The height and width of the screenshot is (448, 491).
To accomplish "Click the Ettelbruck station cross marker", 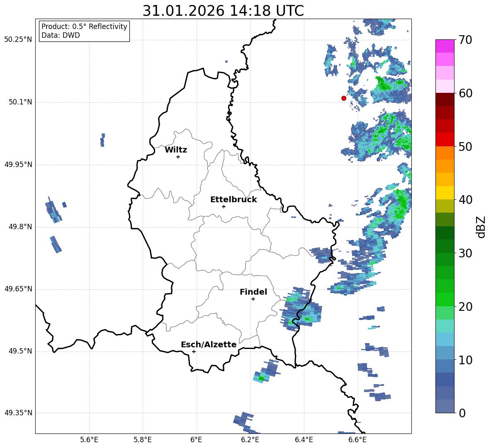I will tap(224, 206).
